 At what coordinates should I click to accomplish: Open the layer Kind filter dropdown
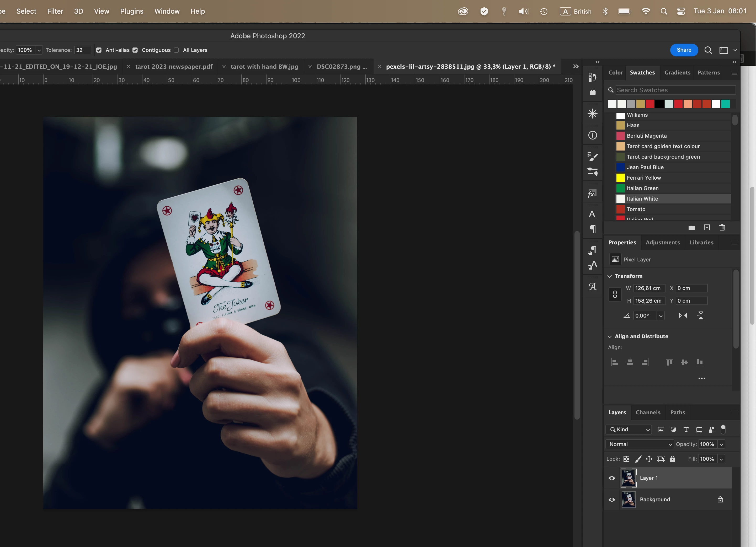pyautogui.click(x=628, y=430)
